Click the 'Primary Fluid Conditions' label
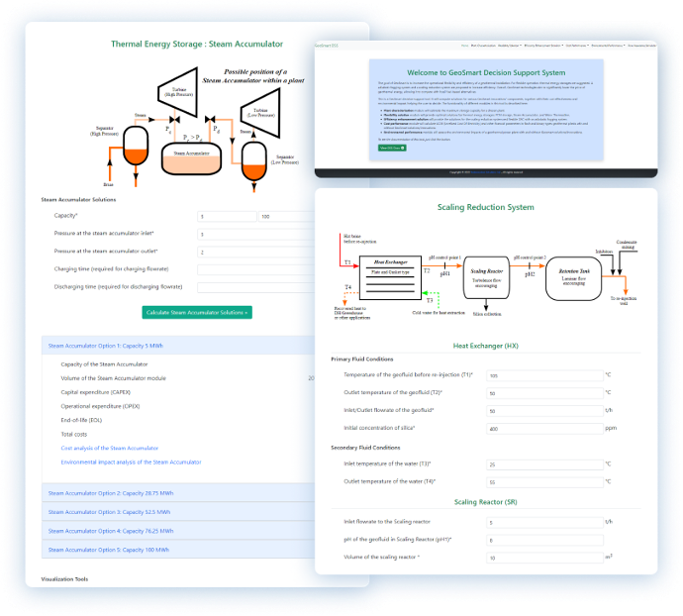 [x=362, y=359]
